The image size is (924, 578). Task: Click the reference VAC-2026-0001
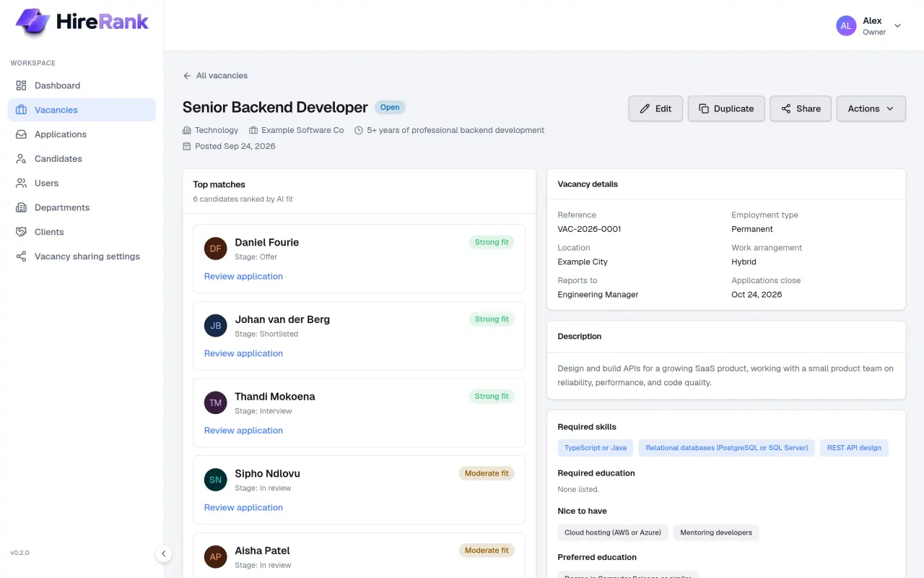589,229
